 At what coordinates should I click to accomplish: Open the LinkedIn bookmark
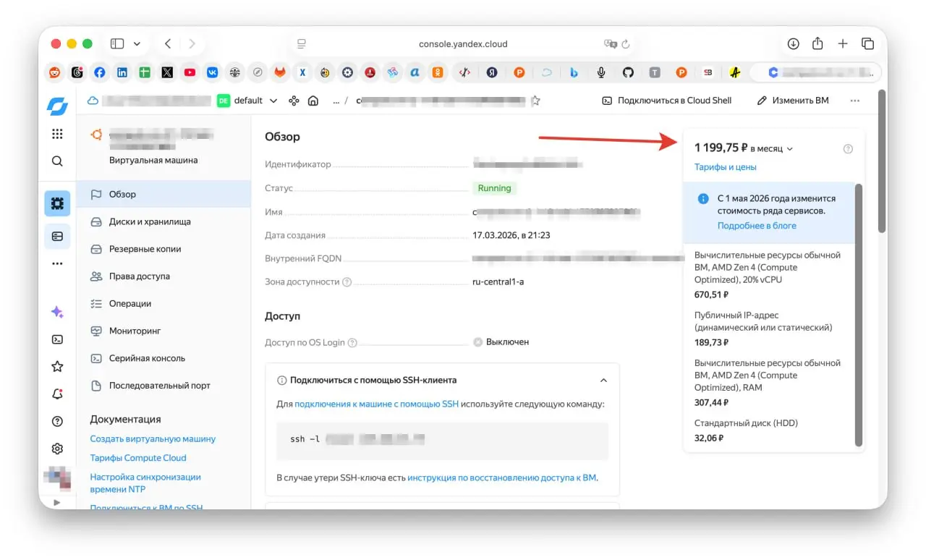tap(122, 72)
